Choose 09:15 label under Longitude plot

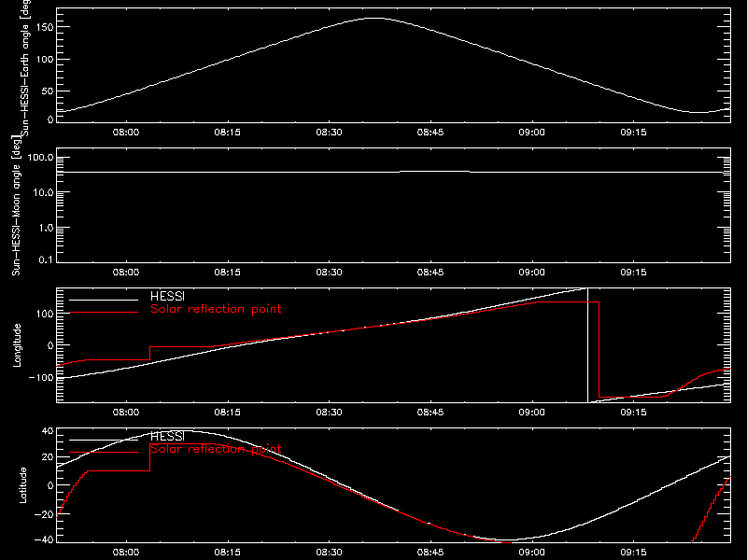click(x=633, y=412)
